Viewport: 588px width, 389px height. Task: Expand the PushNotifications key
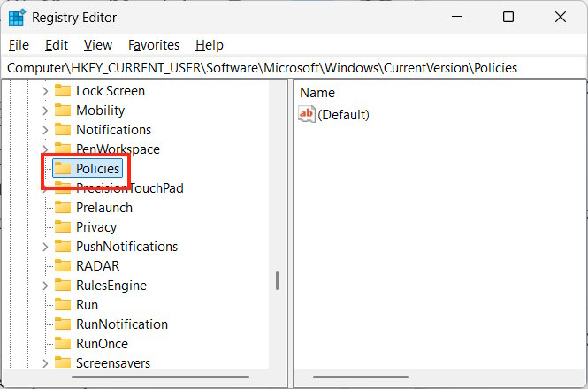pos(45,247)
